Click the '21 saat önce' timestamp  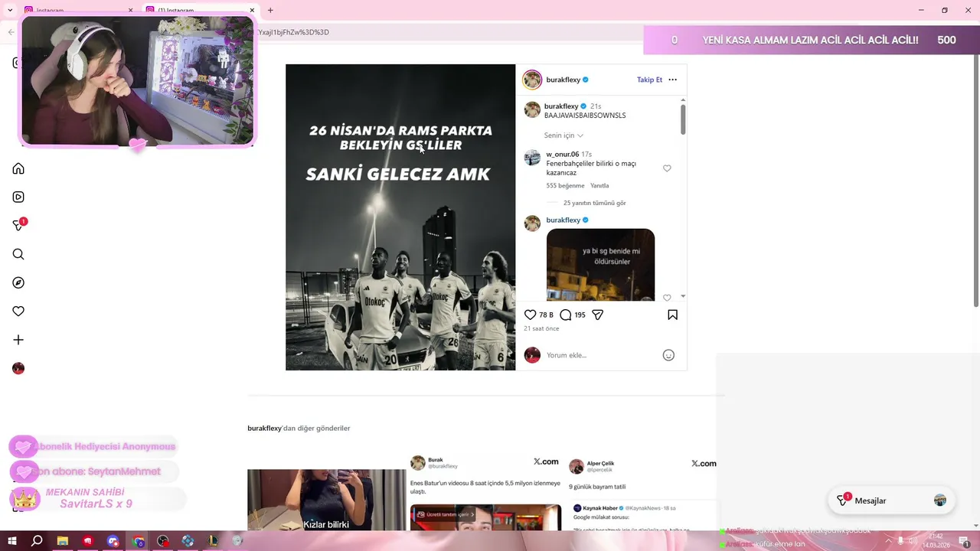(x=541, y=328)
